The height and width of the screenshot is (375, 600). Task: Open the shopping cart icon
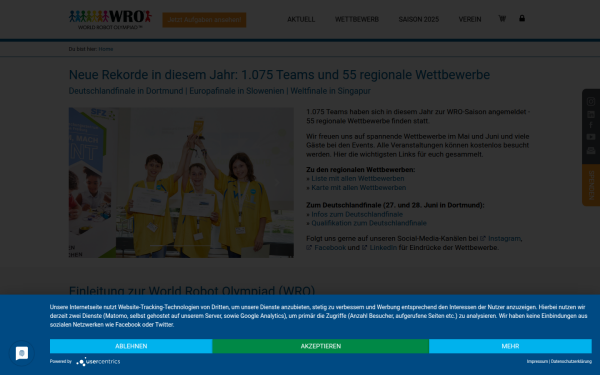click(502, 18)
